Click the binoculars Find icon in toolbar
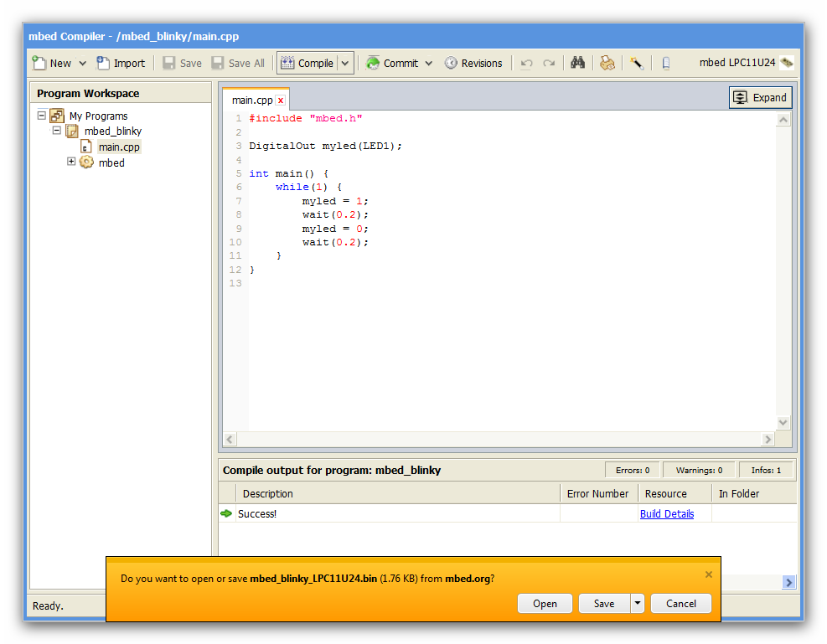827x644 pixels. point(577,63)
